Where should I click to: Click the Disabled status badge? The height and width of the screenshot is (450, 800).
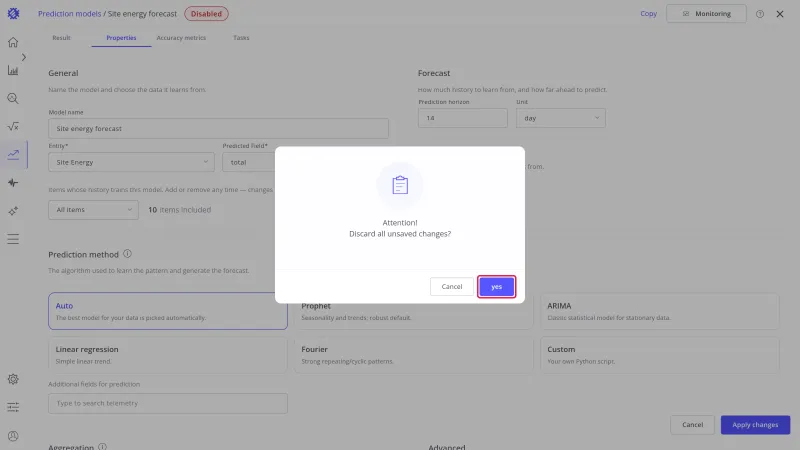pos(206,14)
